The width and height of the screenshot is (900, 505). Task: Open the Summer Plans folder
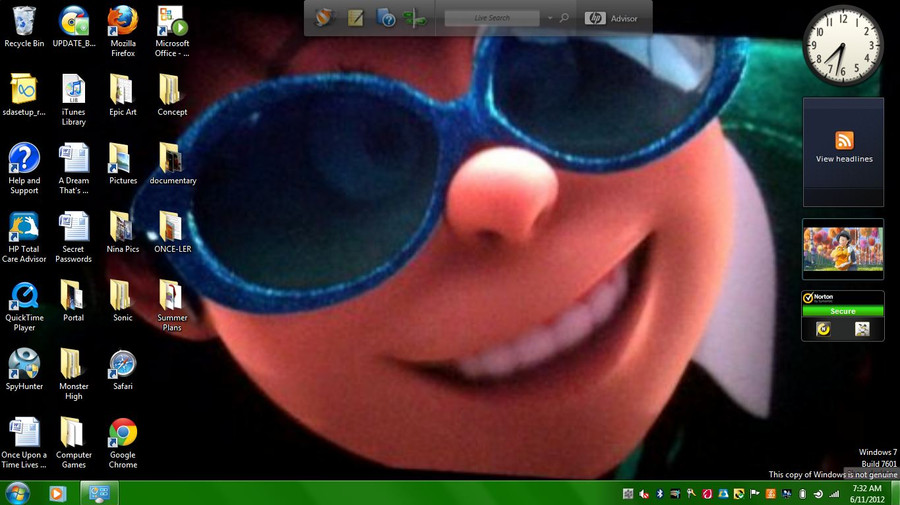coord(172,306)
